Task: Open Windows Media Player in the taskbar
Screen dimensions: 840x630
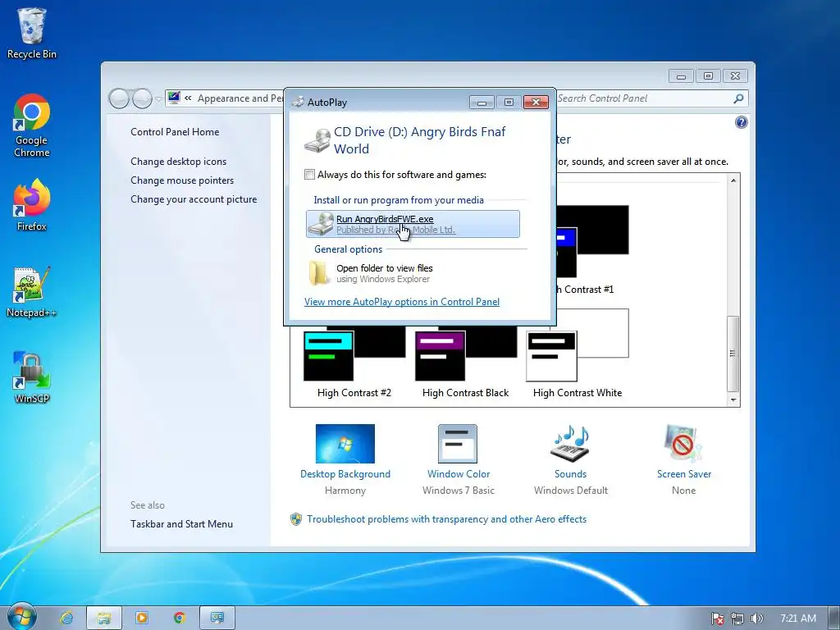Action: [142, 618]
